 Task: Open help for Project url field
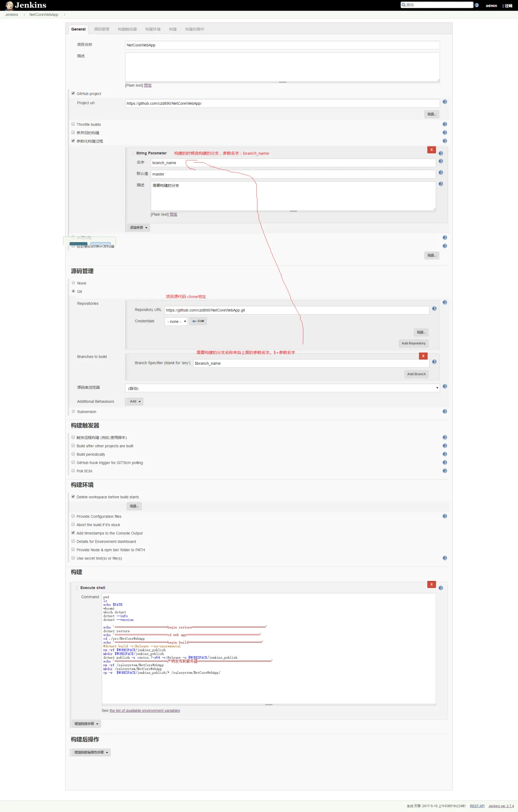pos(445,102)
